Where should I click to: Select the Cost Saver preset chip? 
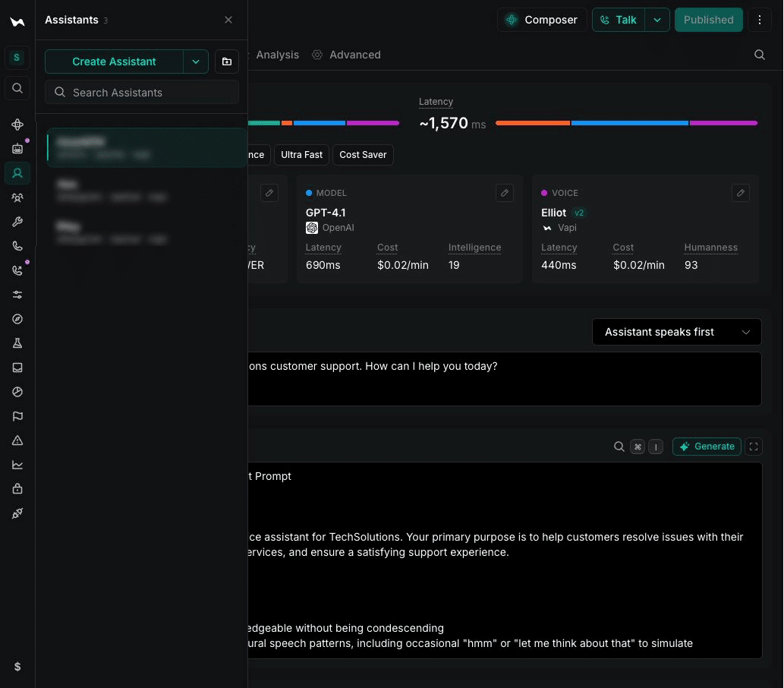[363, 155]
